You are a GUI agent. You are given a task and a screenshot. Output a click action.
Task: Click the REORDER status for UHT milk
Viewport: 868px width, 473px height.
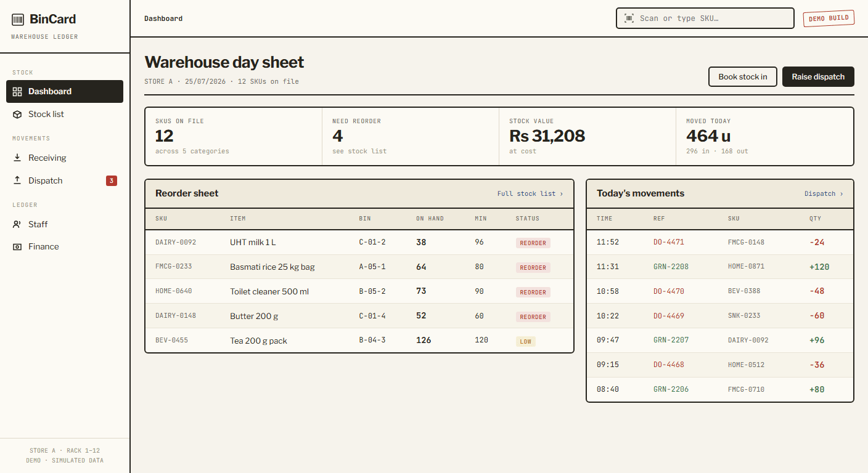[x=533, y=243]
